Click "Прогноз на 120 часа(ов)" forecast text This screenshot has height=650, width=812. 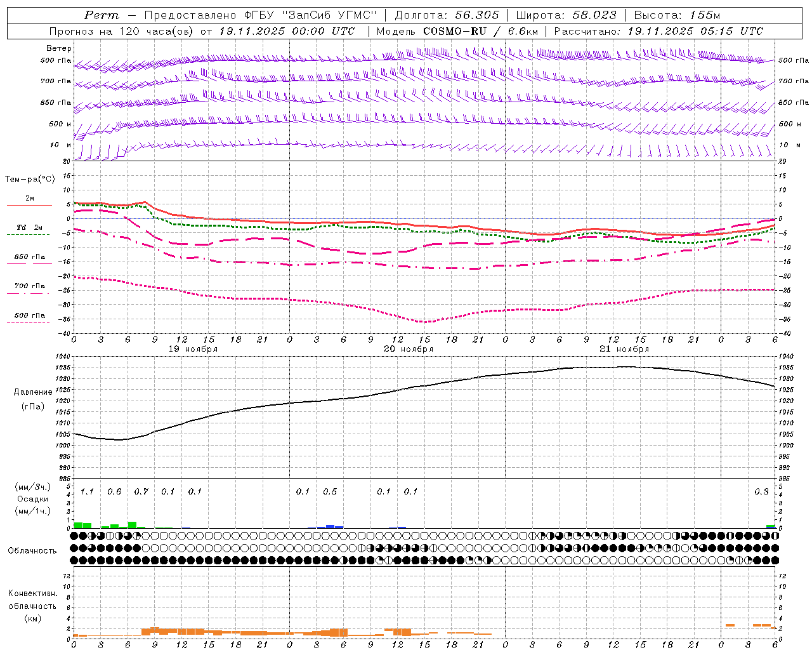pos(122,31)
